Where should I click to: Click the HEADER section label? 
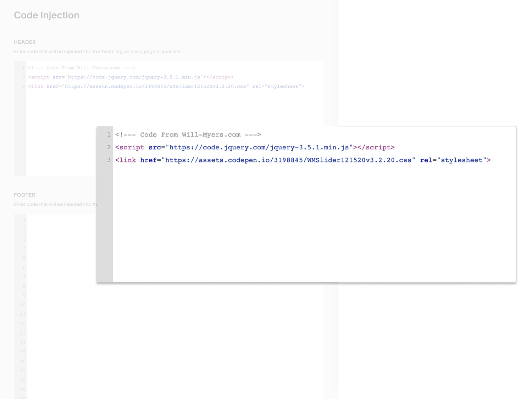point(24,42)
